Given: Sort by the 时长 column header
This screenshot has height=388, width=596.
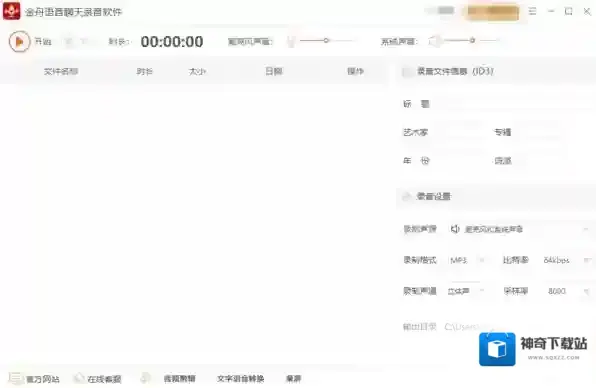Looking at the screenshot, I should tap(144, 71).
